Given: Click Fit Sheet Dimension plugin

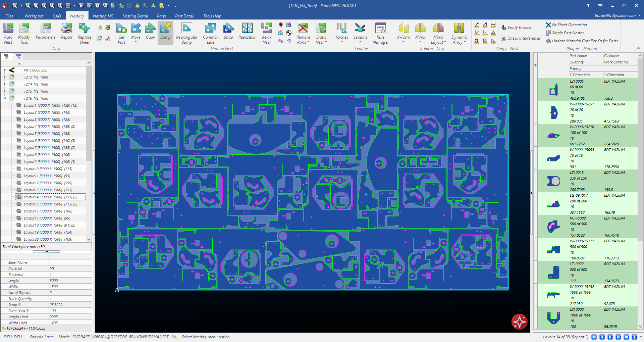Looking at the screenshot, I should (x=566, y=25).
